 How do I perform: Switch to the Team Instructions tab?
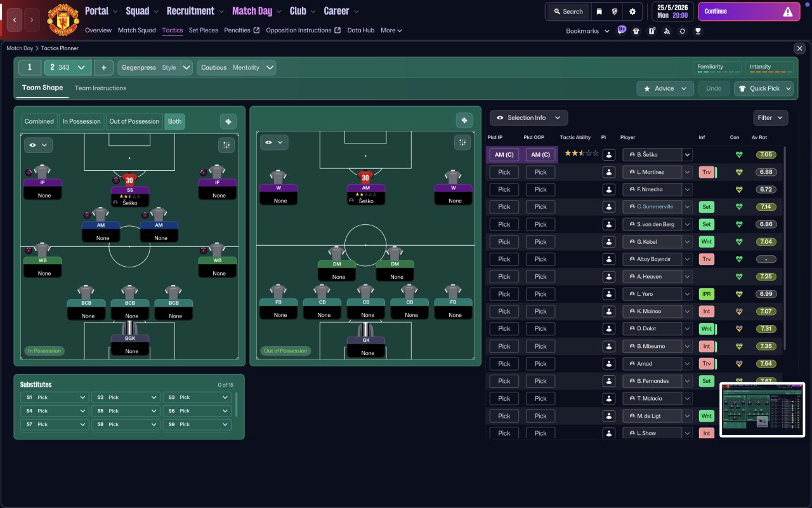pos(100,88)
